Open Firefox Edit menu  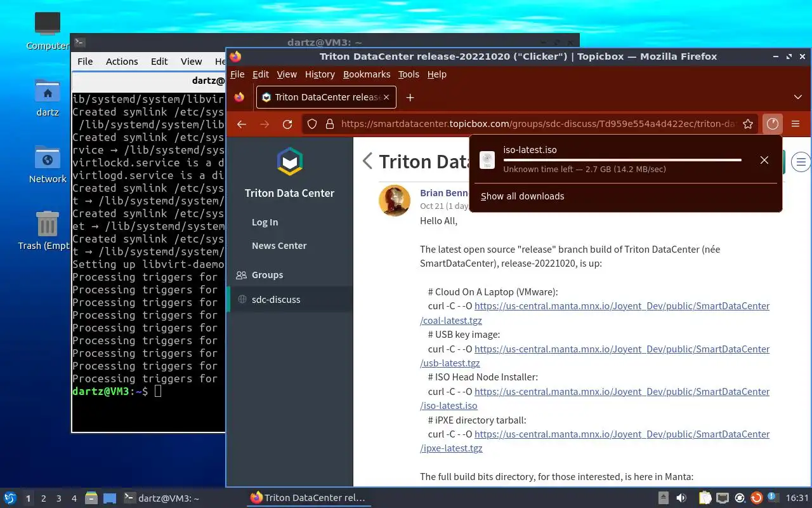pos(261,74)
